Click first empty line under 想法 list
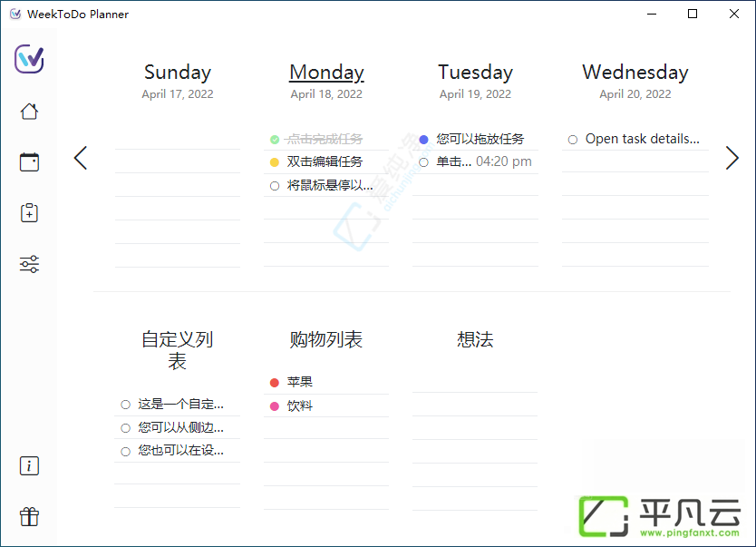 pos(475,382)
